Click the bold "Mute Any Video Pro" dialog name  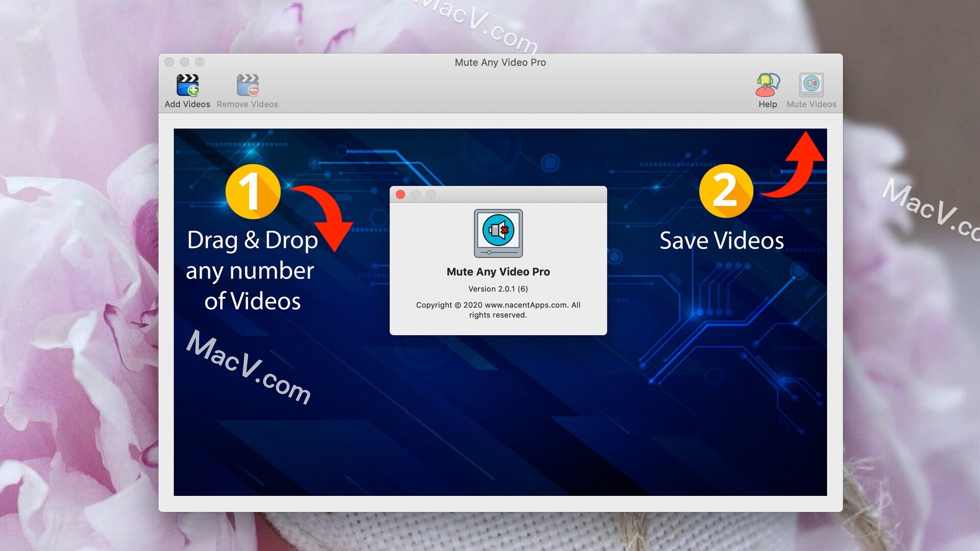(498, 272)
